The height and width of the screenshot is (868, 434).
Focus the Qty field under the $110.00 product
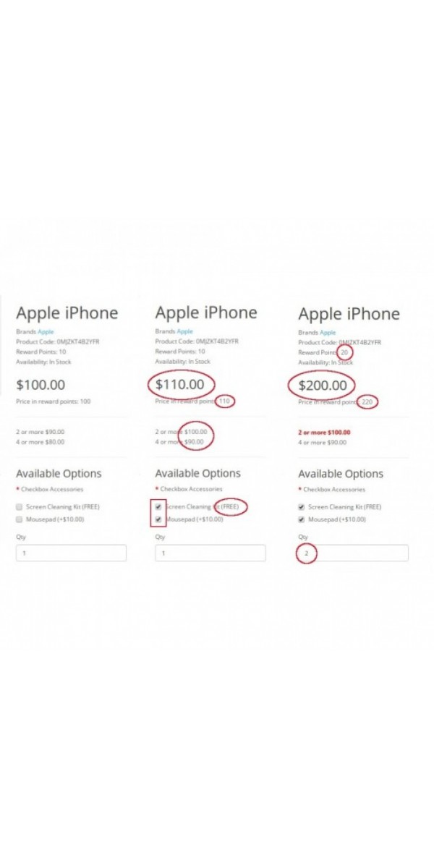[x=210, y=553]
